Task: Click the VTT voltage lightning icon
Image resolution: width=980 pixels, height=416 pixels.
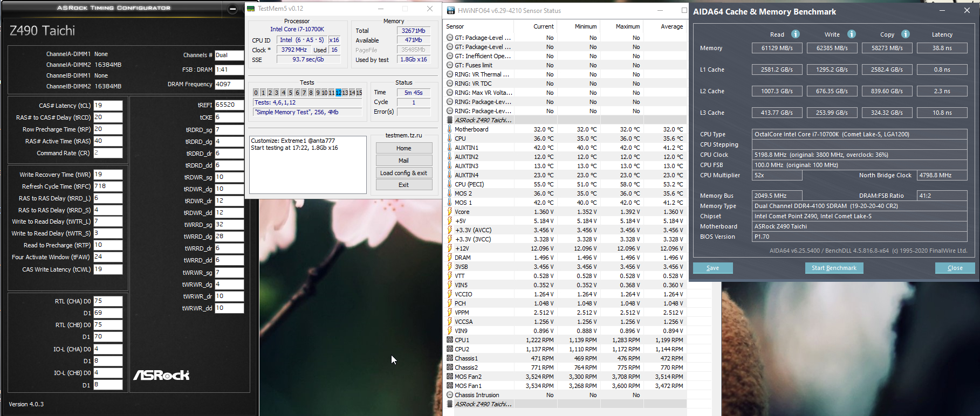Action: point(450,276)
